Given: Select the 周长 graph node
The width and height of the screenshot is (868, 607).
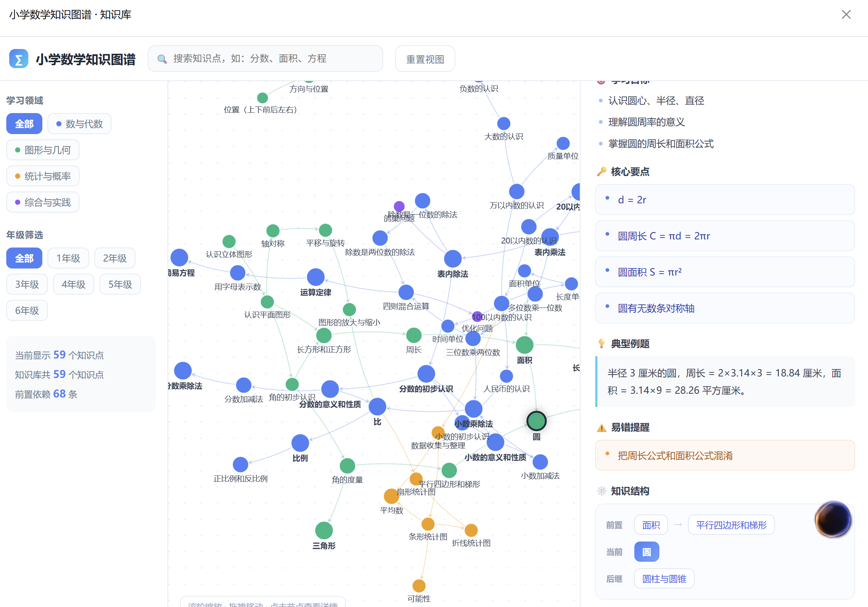Looking at the screenshot, I should pyautogui.click(x=414, y=335).
